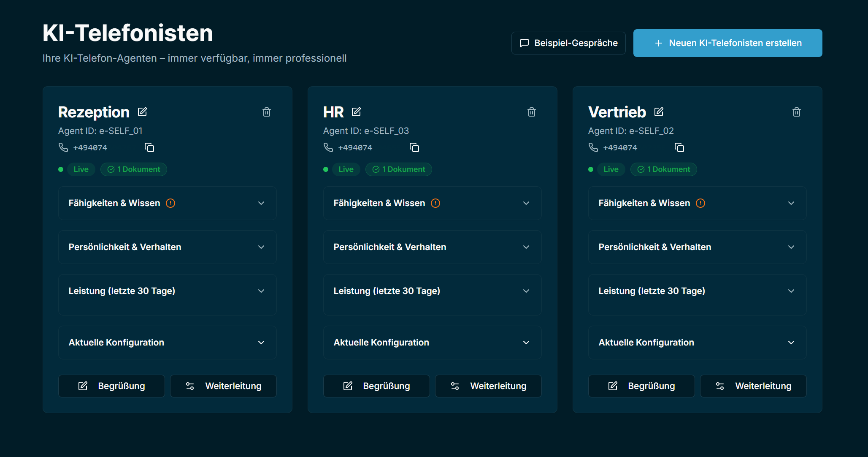The image size is (868, 457).
Task: Edit the Vertrieb agent name
Action: (659, 112)
